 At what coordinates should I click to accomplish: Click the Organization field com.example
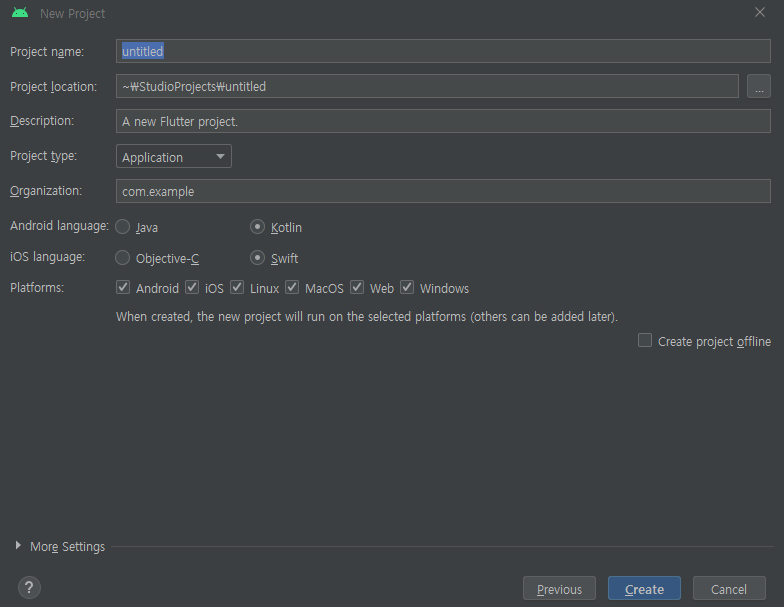tap(443, 191)
